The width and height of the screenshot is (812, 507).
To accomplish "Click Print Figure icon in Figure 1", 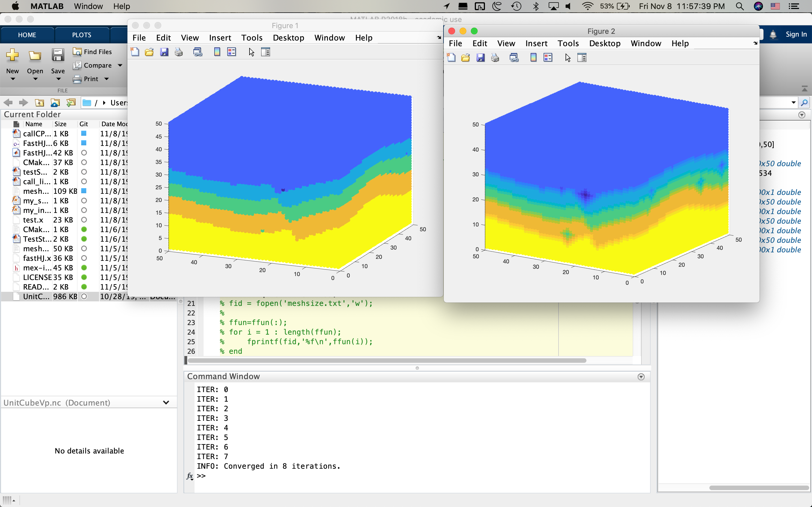I will click(x=179, y=52).
